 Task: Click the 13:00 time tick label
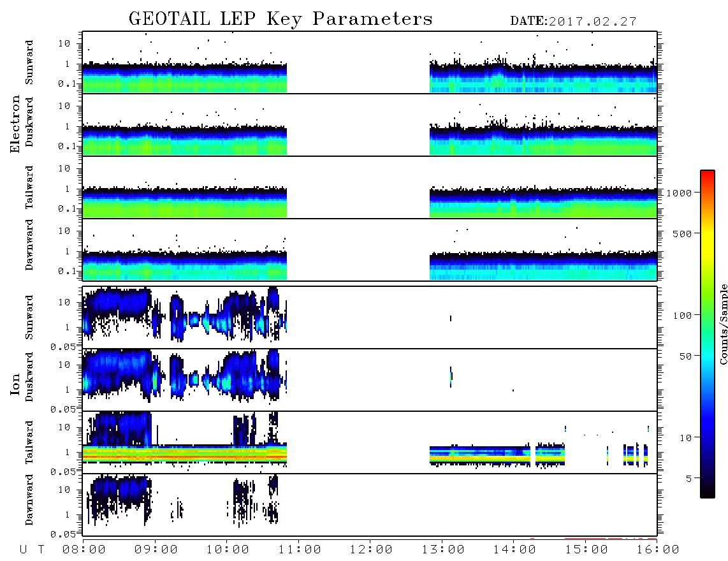click(443, 550)
